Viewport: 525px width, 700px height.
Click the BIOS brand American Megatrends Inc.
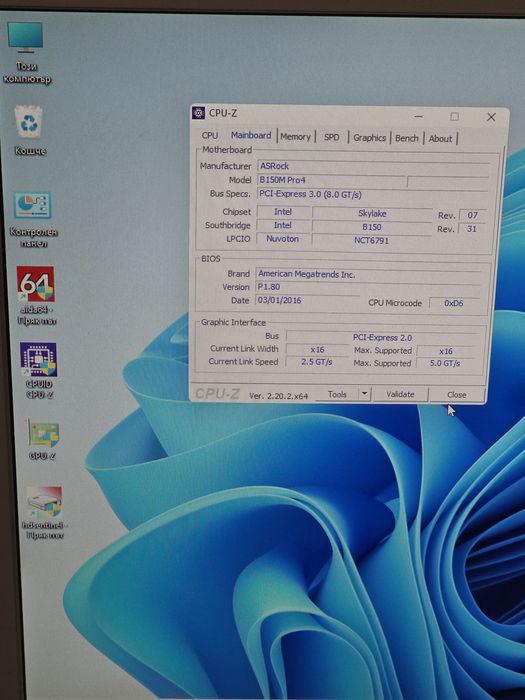(x=368, y=274)
